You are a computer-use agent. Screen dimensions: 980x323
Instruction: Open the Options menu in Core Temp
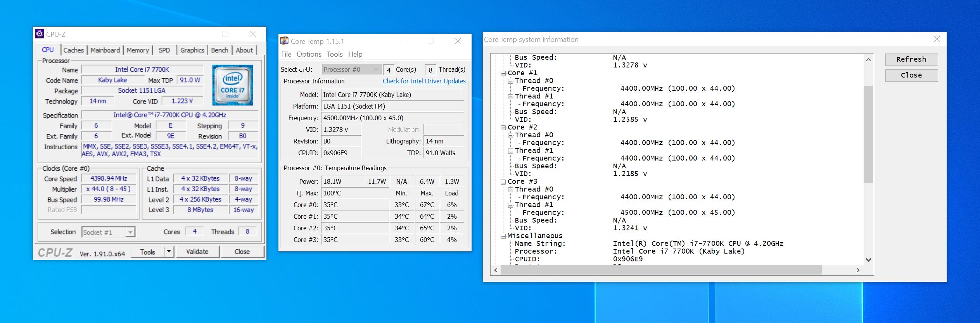309,54
